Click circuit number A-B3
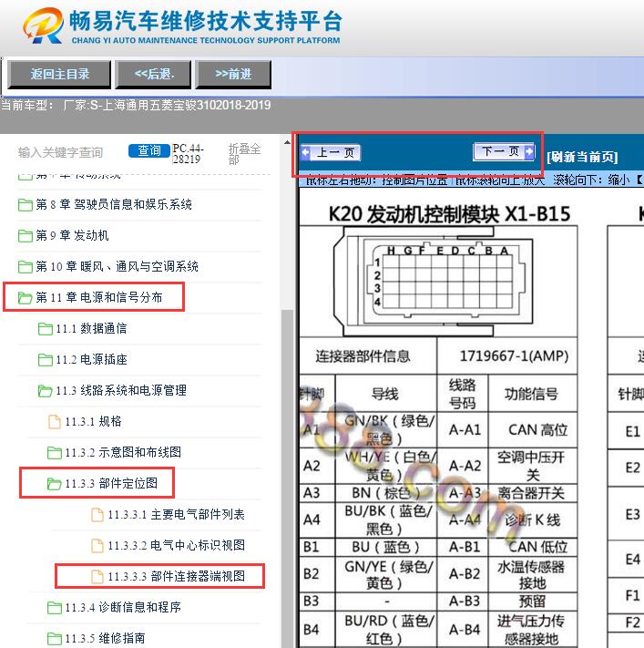Image resolution: width=644 pixels, height=648 pixels. click(x=465, y=601)
